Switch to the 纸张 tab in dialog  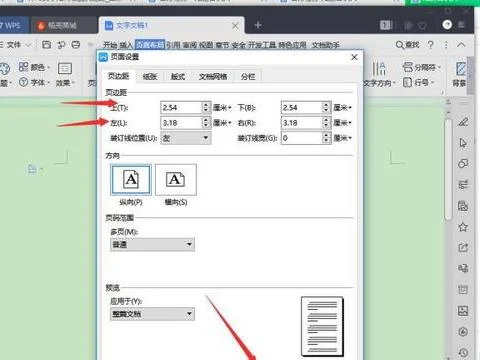point(150,77)
